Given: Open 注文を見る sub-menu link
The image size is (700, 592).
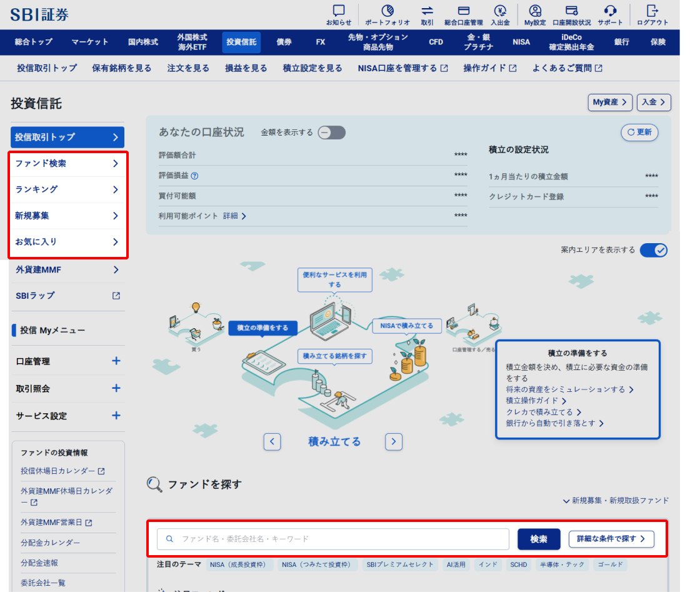Looking at the screenshot, I should [x=188, y=68].
